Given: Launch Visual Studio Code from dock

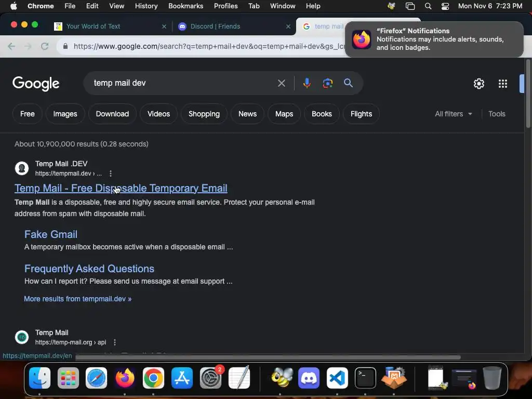Looking at the screenshot, I should [x=337, y=378].
